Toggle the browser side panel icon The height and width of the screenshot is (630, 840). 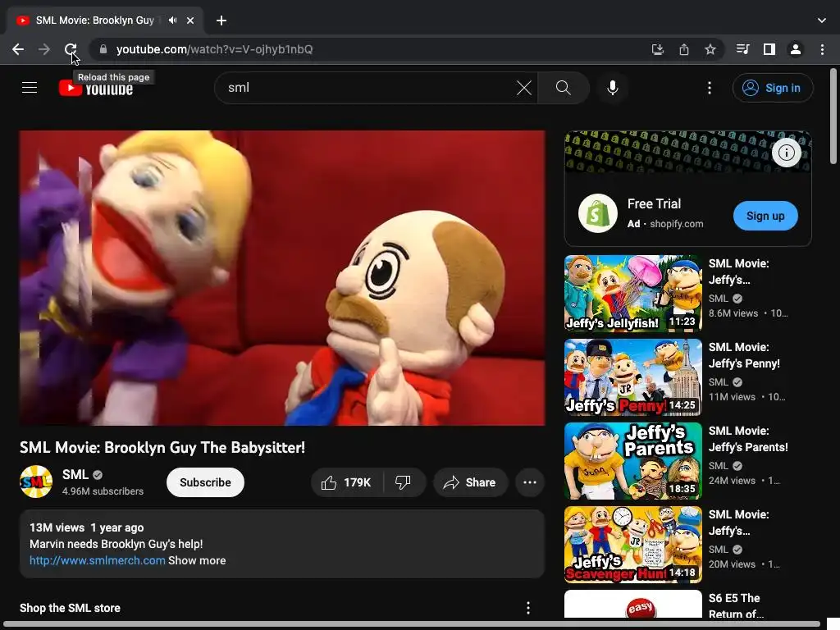(x=769, y=49)
